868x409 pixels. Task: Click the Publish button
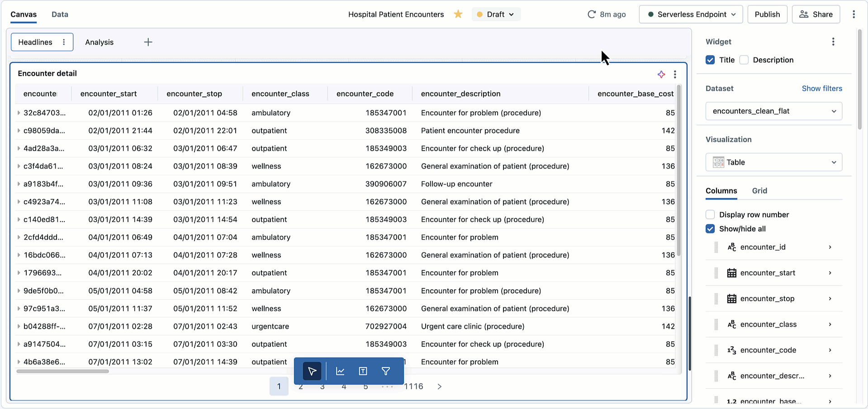(x=767, y=14)
